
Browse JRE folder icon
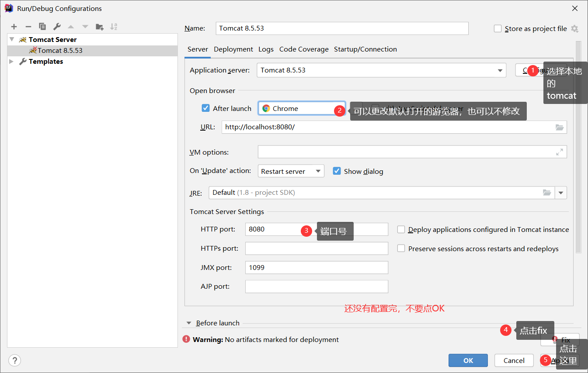(x=547, y=193)
